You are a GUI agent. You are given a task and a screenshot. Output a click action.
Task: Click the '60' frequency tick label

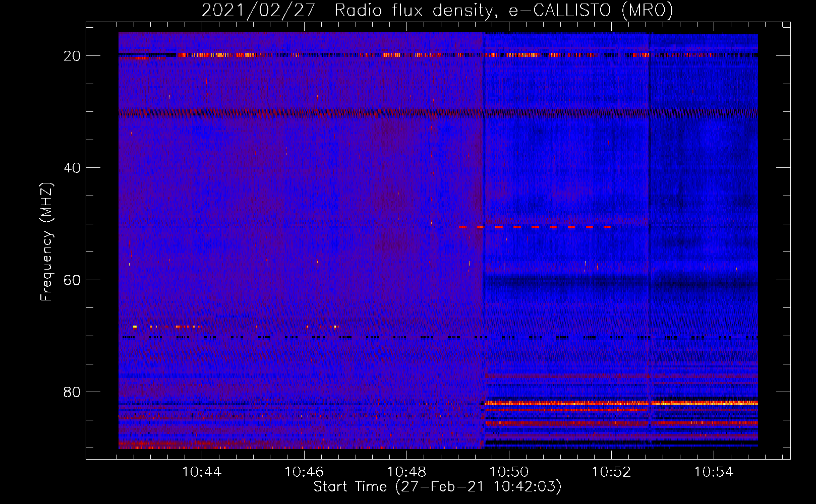73,280
